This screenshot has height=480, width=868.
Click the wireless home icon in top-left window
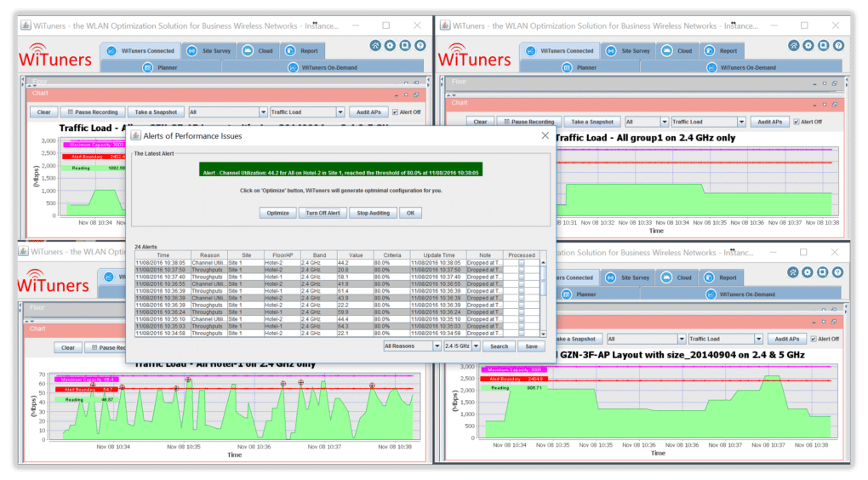(x=375, y=45)
